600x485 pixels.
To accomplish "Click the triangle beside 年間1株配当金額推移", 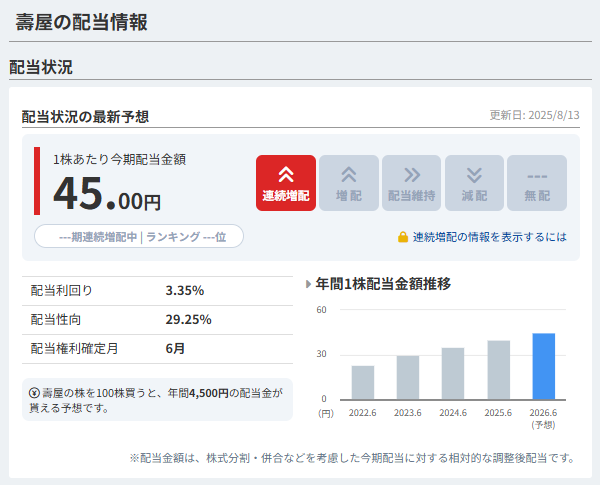I will click(x=308, y=284).
